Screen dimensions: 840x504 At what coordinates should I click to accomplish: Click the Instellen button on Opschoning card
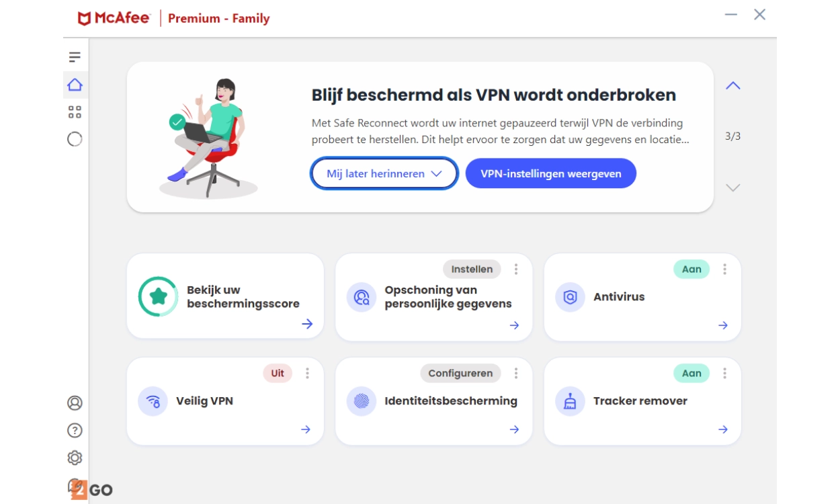472,269
